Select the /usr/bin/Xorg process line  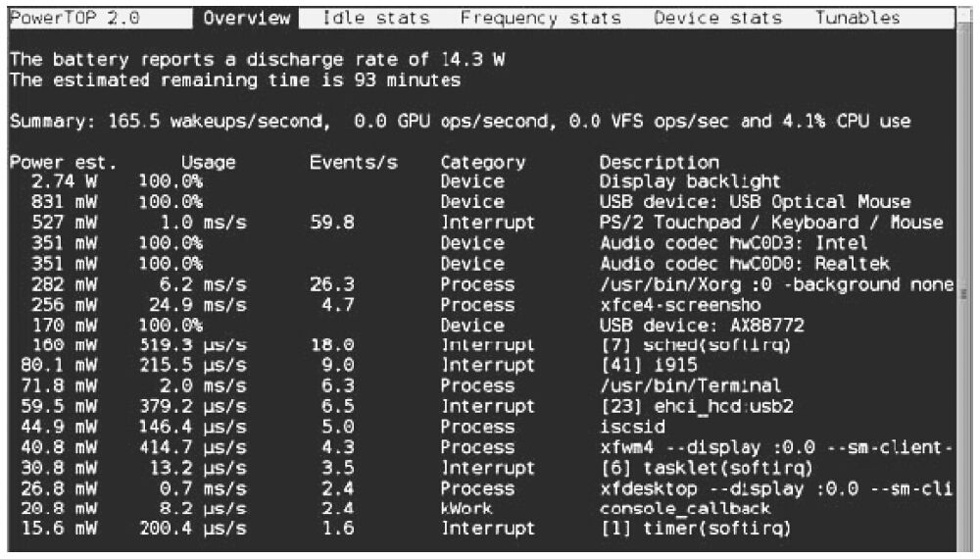click(481, 284)
